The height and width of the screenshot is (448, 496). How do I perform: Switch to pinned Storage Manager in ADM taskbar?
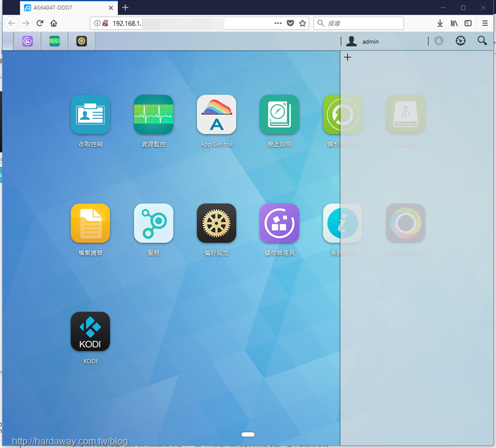pos(27,41)
